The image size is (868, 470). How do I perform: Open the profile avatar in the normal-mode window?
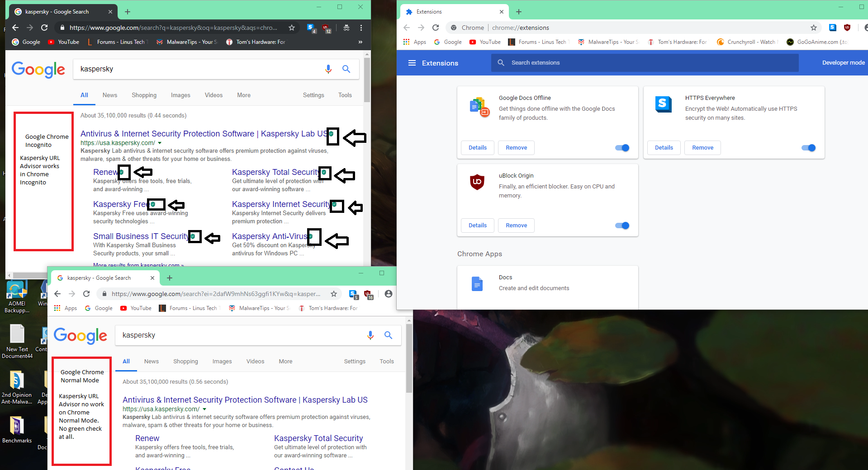(x=388, y=294)
